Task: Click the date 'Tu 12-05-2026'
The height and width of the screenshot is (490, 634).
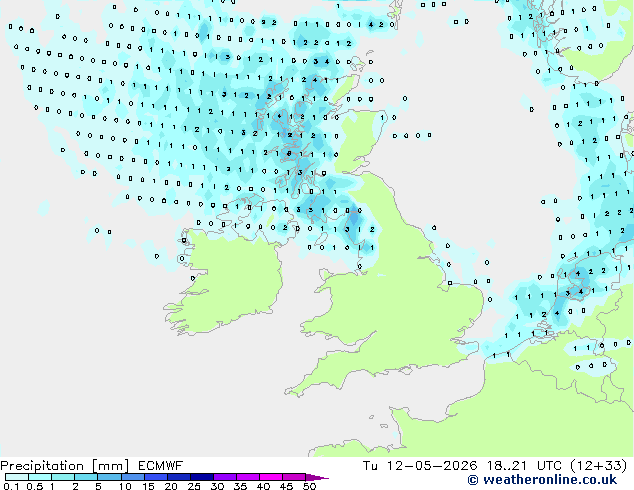Action: pos(420,466)
